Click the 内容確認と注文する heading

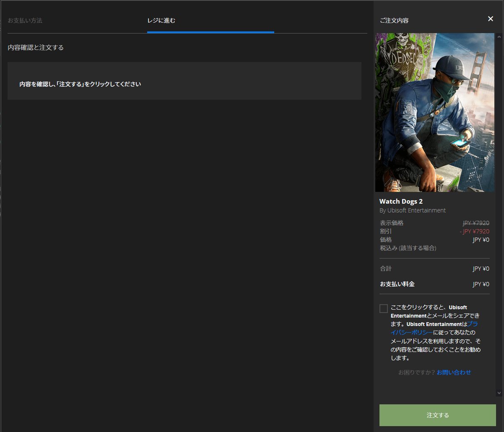pyautogui.click(x=36, y=47)
